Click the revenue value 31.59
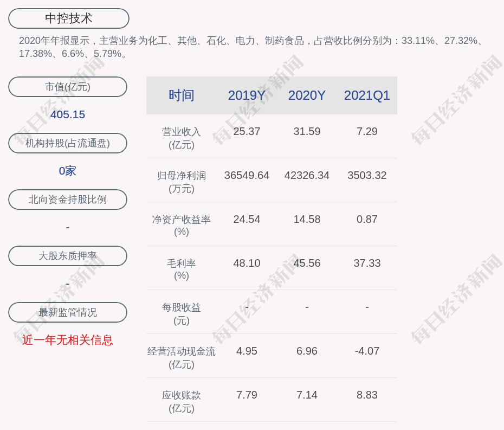The height and width of the screenshot is (430, 504). click(307, 132)
